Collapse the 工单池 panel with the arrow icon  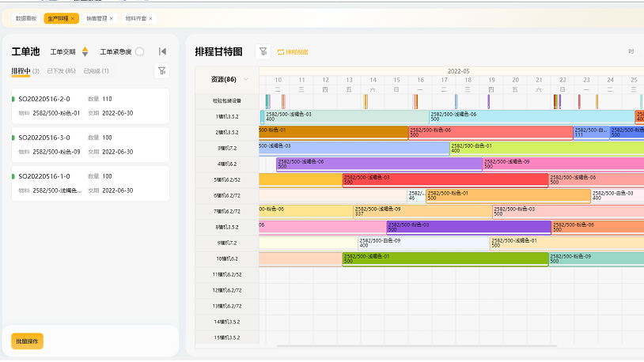(163, 51)
